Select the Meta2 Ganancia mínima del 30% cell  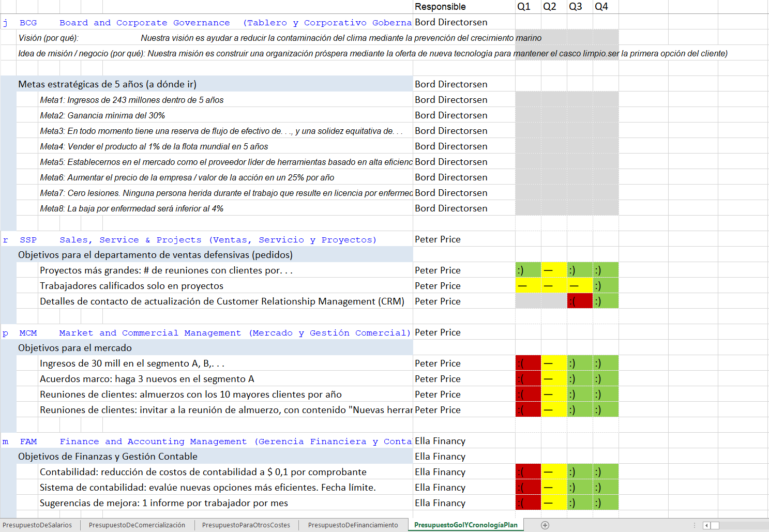click(102, 115)
